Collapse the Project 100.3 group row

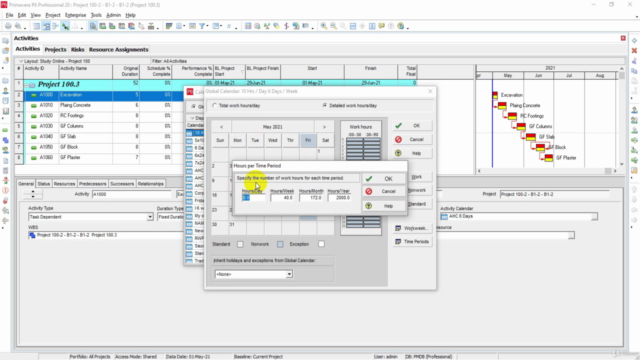[x=27, y=85]
